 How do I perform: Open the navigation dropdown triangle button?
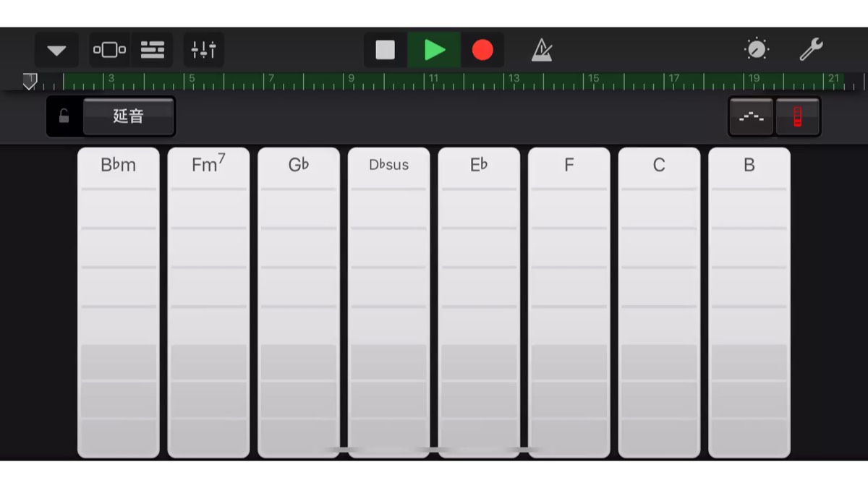coord(56,50)
